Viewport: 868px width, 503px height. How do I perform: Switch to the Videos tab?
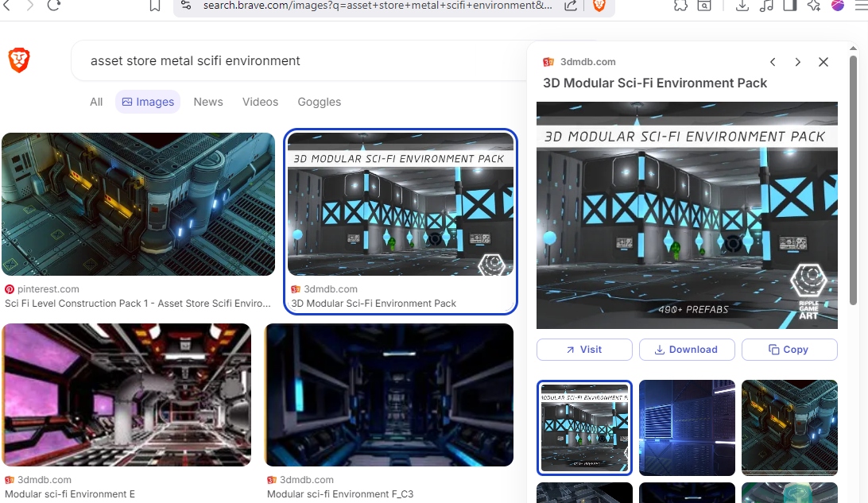(260, 102)
